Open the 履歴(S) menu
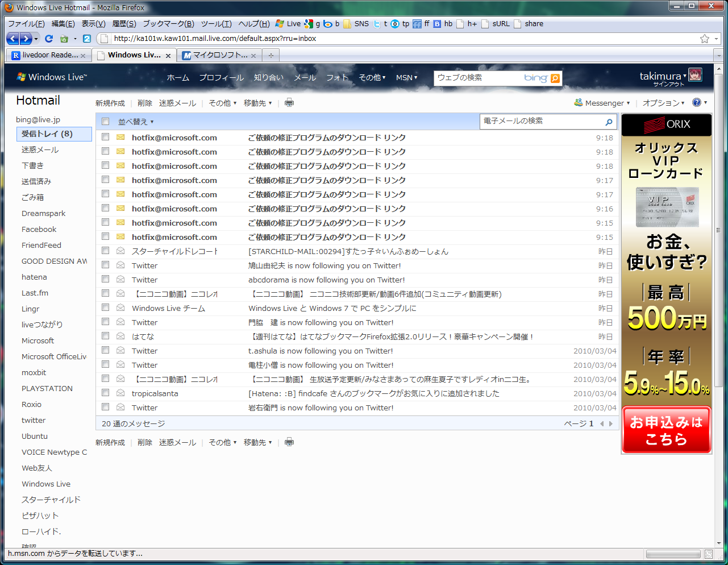The image size is (728, 565). (x=124, y=24)
